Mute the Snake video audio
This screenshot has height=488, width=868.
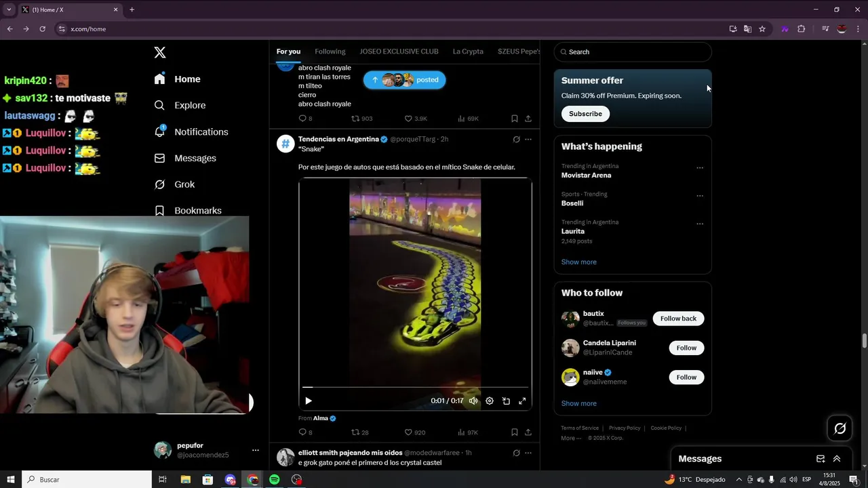click(x=473, y=401)
